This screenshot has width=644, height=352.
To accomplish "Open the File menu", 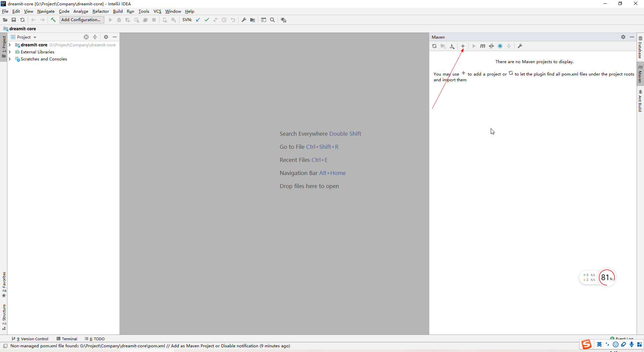I will pos(5,11).
